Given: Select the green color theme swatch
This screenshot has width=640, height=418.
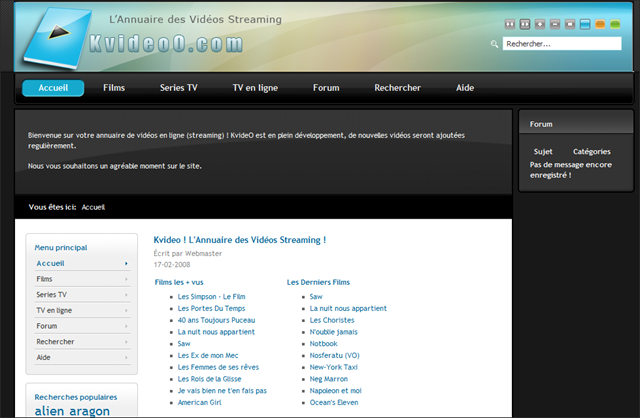Looking at the screenshot, I should 615,24.
